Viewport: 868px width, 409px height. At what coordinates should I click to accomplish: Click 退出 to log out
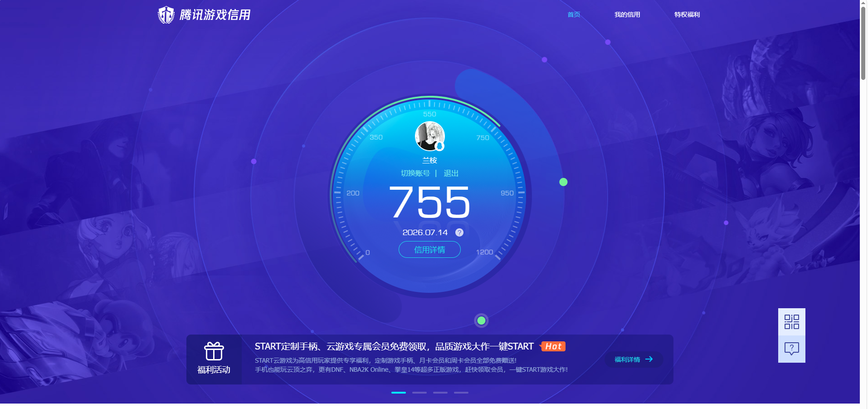451,173
